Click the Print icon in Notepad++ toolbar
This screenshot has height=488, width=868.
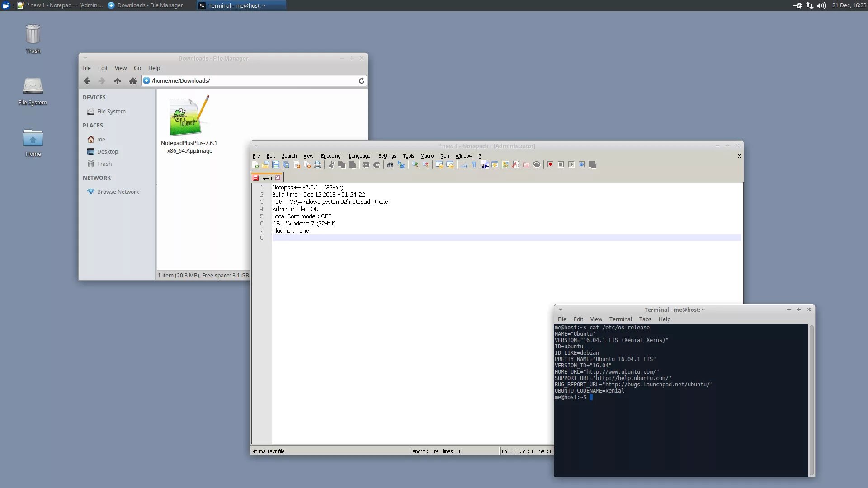[x=317, y=165]
